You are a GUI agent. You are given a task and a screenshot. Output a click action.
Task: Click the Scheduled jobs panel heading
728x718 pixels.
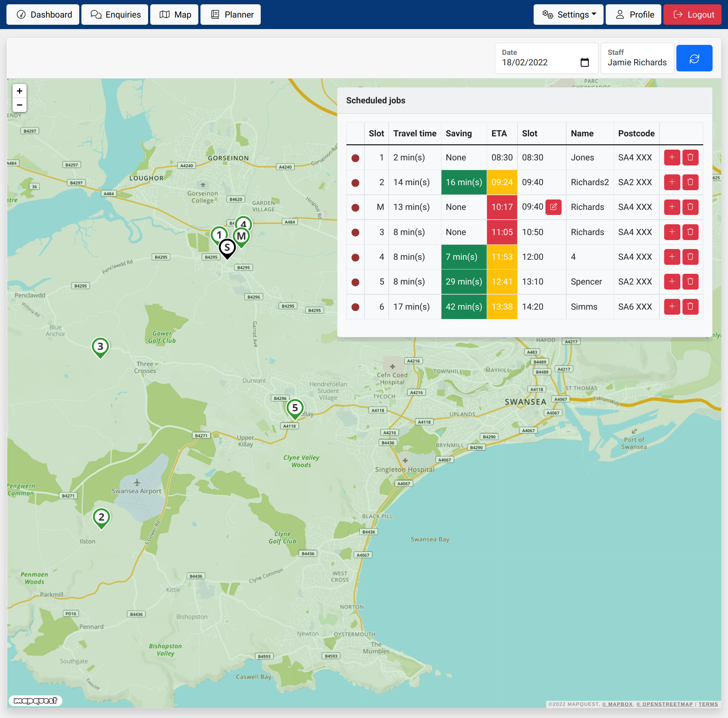pos(376,100)
